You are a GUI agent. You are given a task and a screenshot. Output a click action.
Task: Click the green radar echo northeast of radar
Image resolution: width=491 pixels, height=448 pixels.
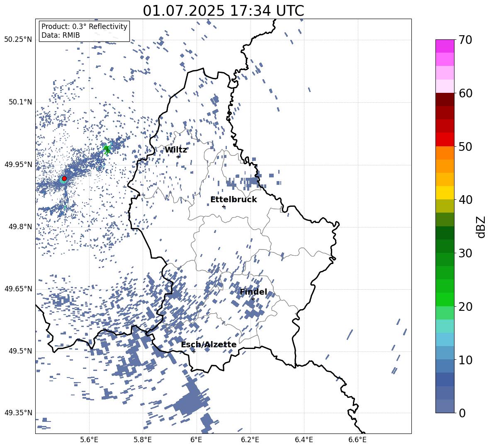(x=107, y=149)
